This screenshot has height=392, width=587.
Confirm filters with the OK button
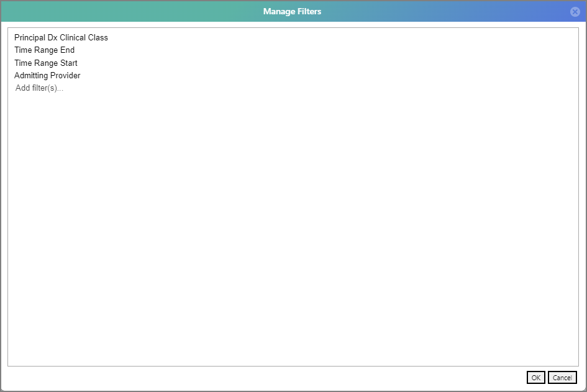[535, 377]
